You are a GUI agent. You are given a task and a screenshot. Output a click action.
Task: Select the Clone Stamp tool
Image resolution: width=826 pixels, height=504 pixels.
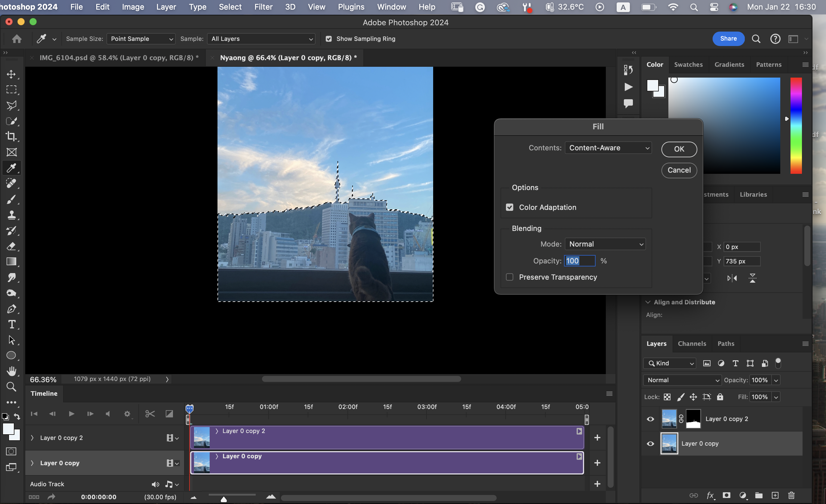click(11, 215)
